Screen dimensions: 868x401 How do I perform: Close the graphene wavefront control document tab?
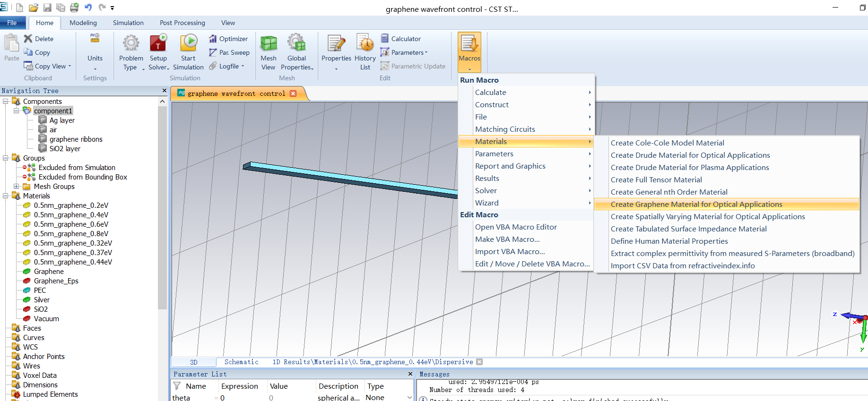(x=293, y=94)
